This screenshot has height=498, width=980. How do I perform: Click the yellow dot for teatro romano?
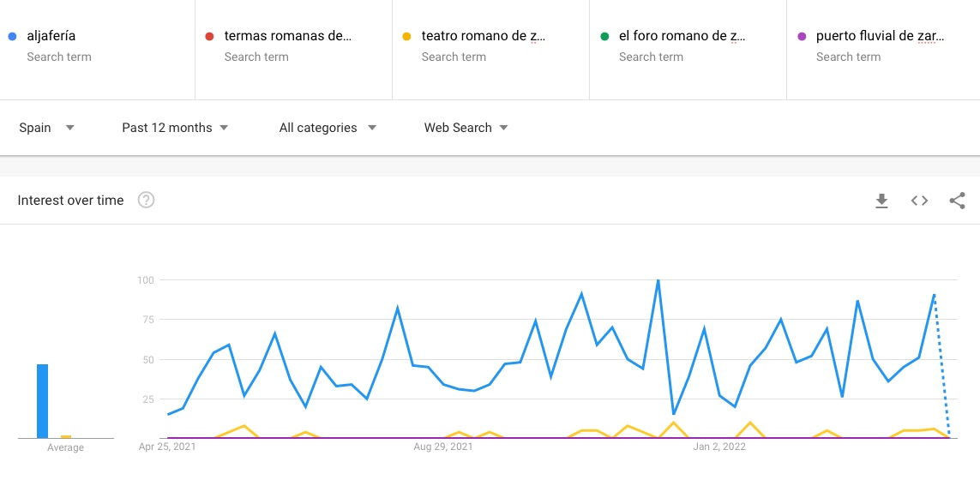(x=407, y=36)
